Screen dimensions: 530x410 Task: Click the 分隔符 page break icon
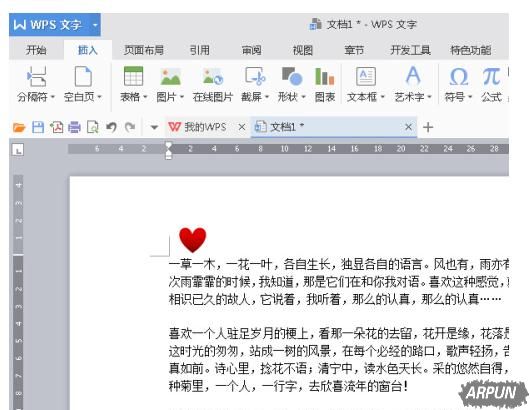(36, 77)
